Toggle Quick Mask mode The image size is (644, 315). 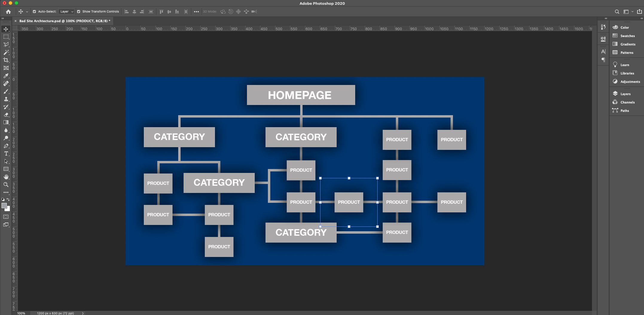6,217
